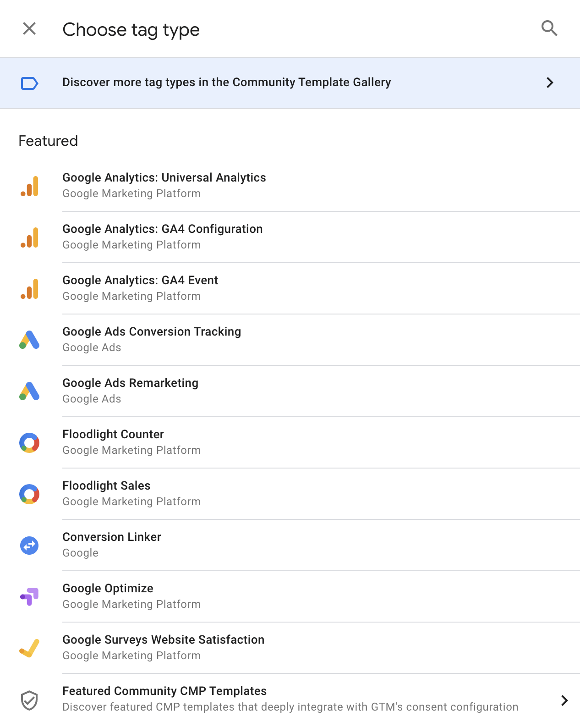Click CMP templates description text
The height and width of the screenshot is (728, 580).
290,707
